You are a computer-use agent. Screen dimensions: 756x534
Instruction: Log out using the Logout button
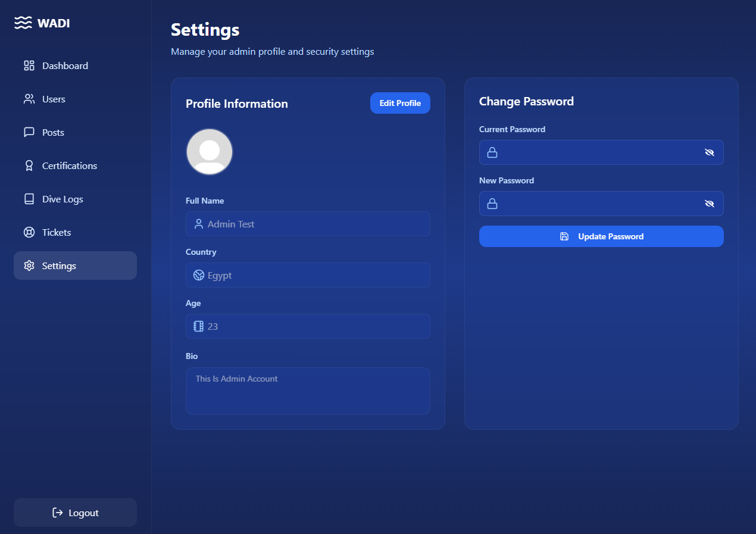pos(75,513)
